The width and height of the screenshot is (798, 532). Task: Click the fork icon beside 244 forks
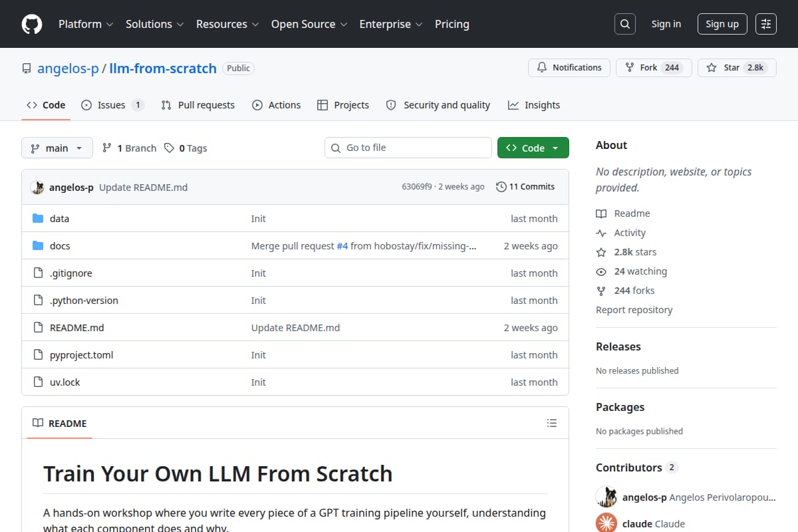[x=601, y=291]
